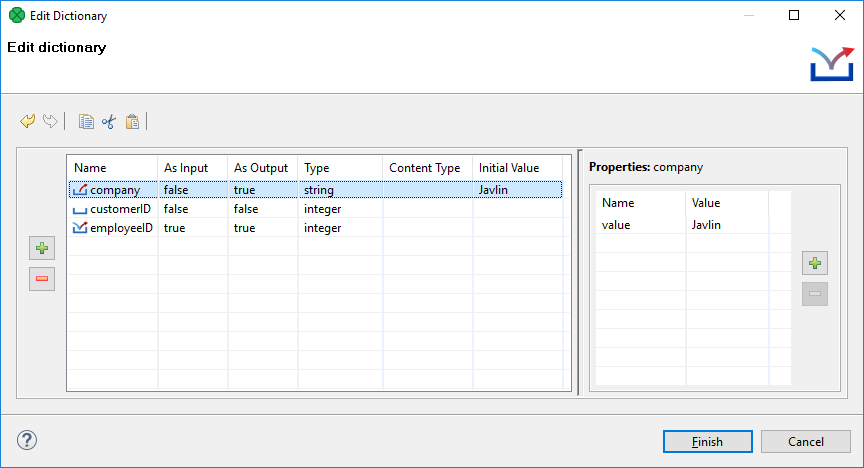
Task: Click disabled remove property minus button
Action: click(815, 293)
